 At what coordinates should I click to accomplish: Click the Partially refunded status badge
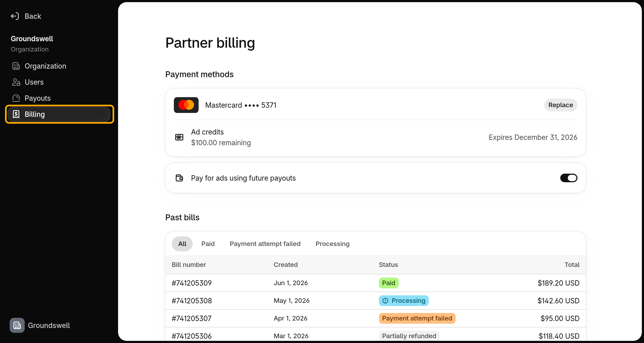409,336
